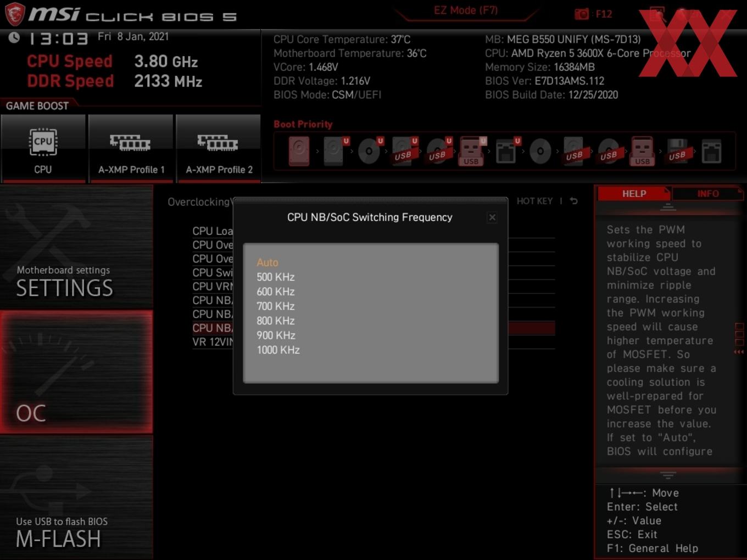Click the screenshot camera F12 icon
The image size is (747, 560).
pyautogui.click(x=593, y=14)
